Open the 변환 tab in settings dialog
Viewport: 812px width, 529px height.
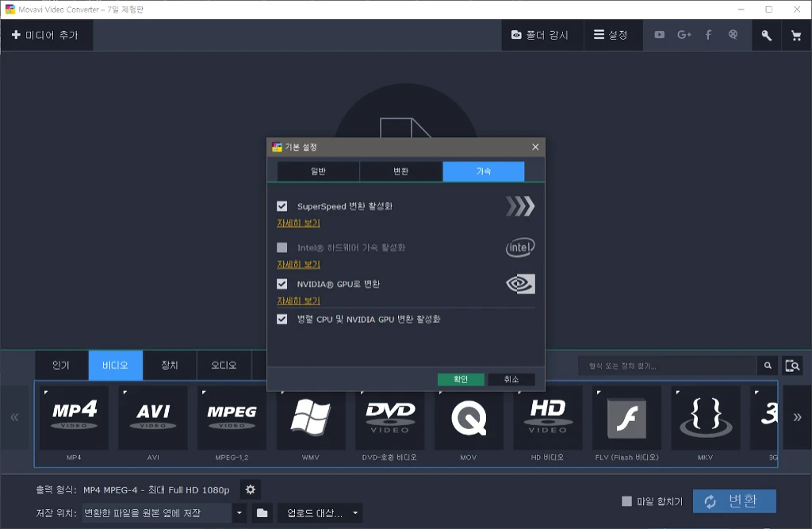(401, 171)
